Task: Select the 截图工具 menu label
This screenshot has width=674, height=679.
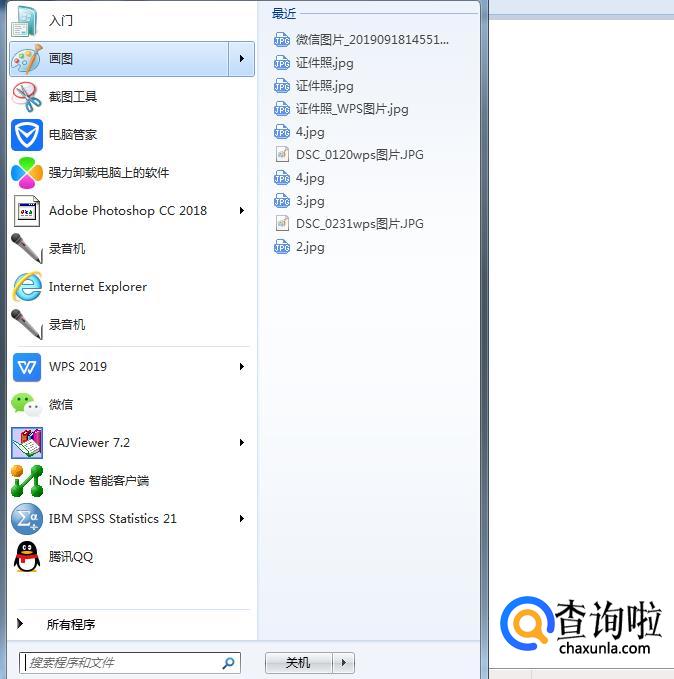Action: pyautogui.click(x=73, y=97)
